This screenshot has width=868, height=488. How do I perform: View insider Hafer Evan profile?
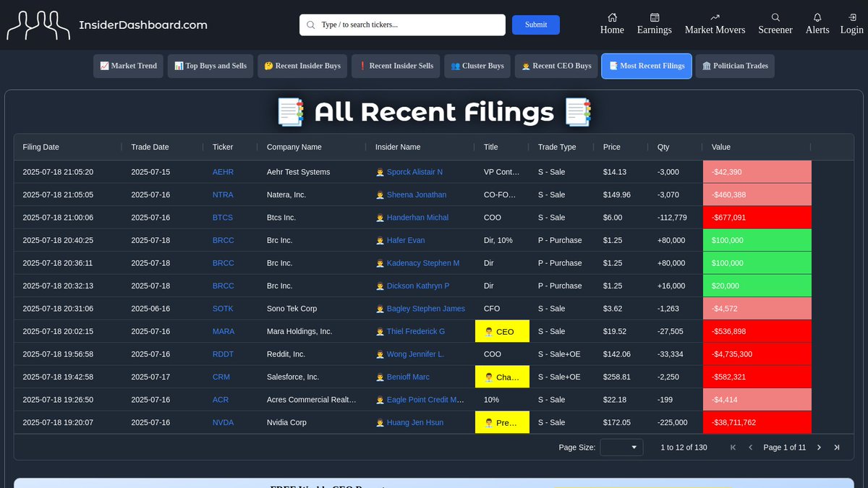coord(406,241)
